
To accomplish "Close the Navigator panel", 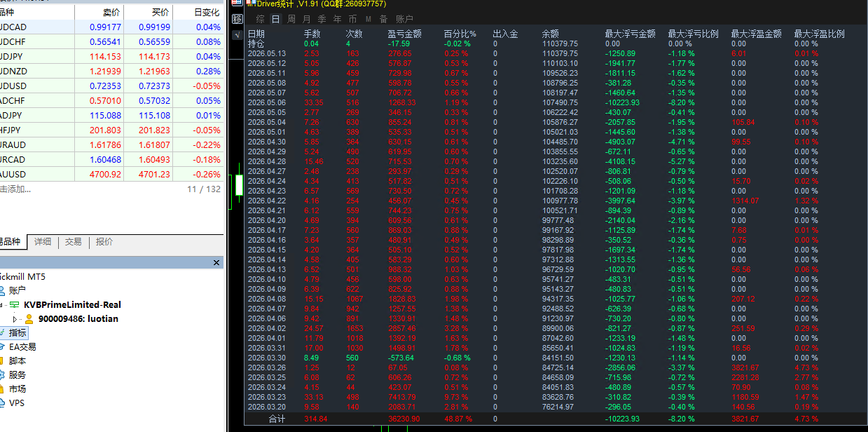I will click(x=216, y=262).
